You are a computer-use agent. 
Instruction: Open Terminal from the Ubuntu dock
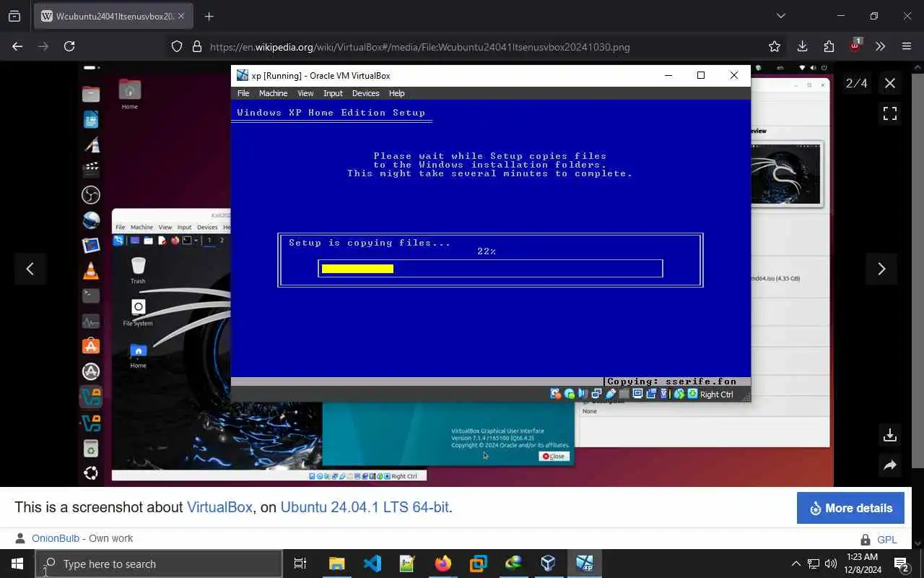tap(91, 296)
